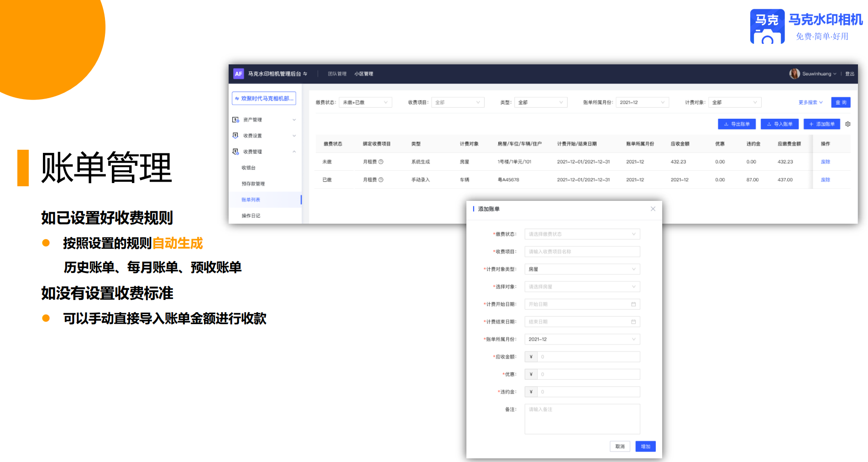Click the 欢聚时代马克相机部 organization selector
868x462 pixels.
pos(264,98)
